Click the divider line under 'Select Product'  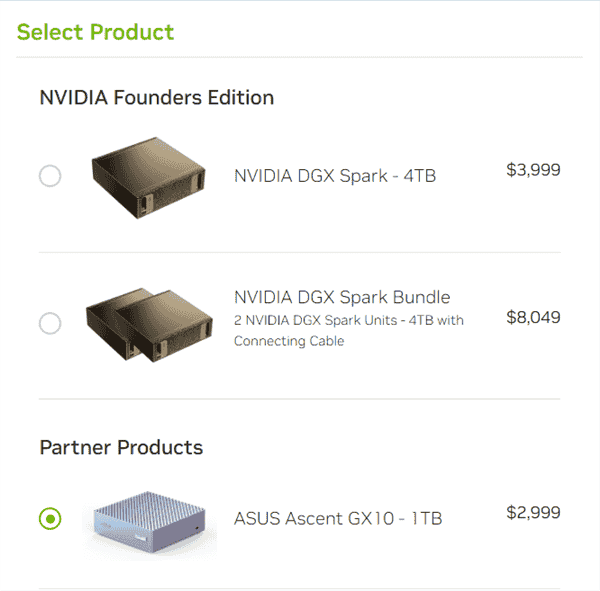(300, 58)
